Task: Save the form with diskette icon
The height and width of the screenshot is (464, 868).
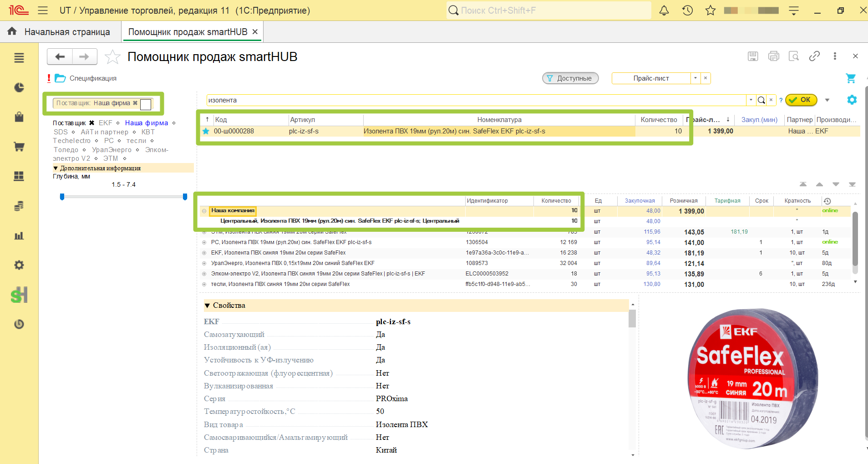Action: 753,56
